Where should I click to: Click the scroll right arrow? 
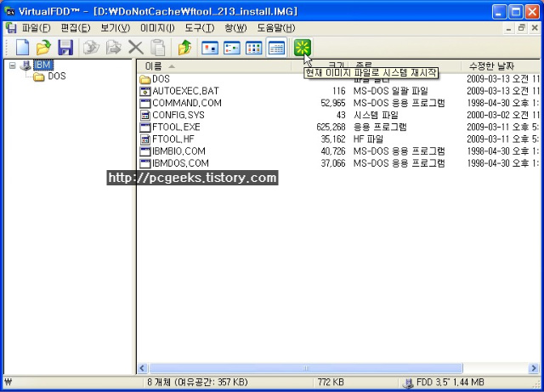(534, 368)
